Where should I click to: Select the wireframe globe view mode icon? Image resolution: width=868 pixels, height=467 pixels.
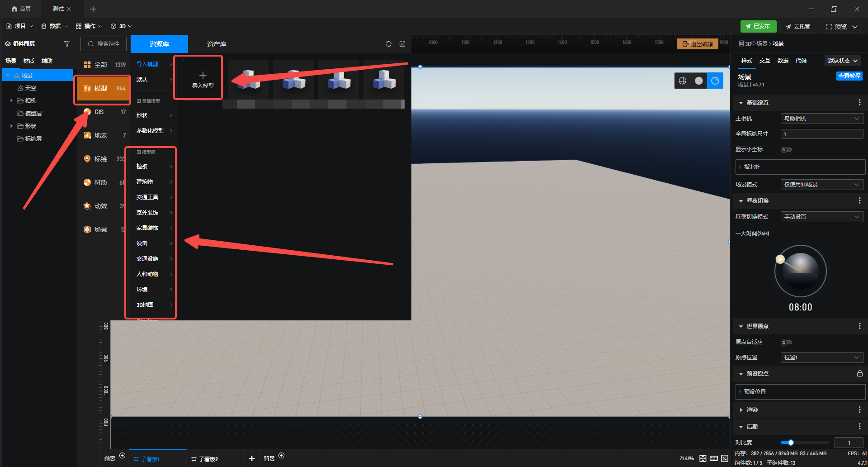pos(683,81)
